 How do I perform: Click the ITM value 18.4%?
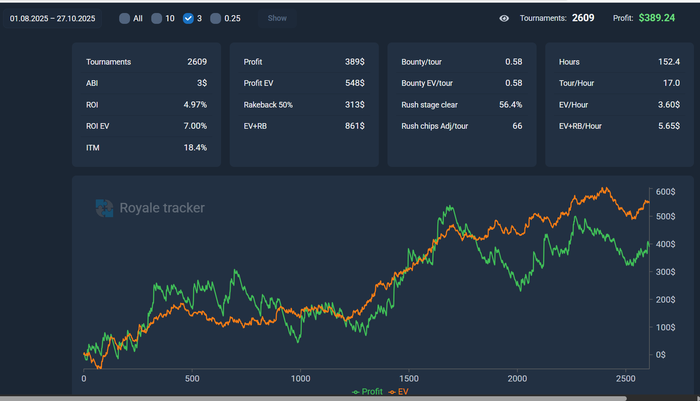(195, 147)
